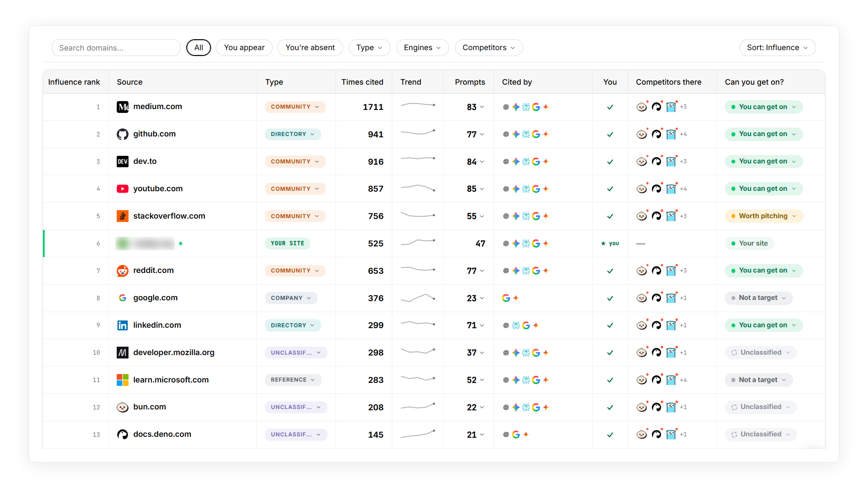Change google.com COMPANY type dropdown

(291, 298)
